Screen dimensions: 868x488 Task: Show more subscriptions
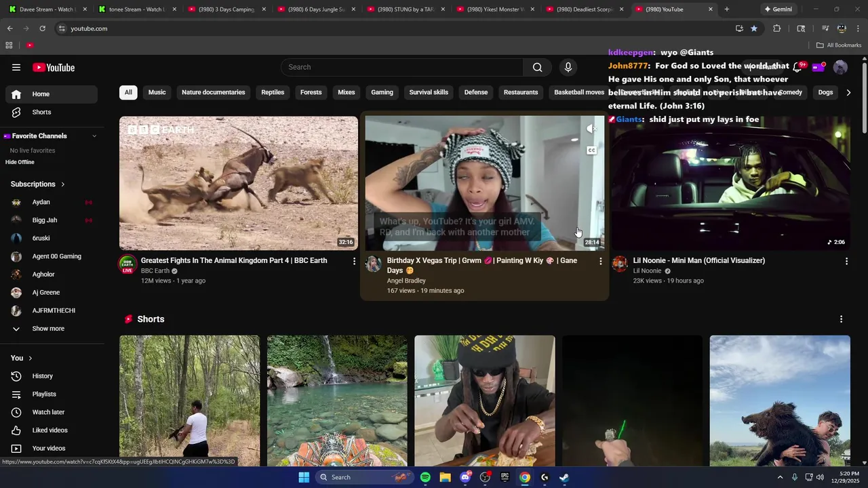pyautogui.click(x=52, y=329)
